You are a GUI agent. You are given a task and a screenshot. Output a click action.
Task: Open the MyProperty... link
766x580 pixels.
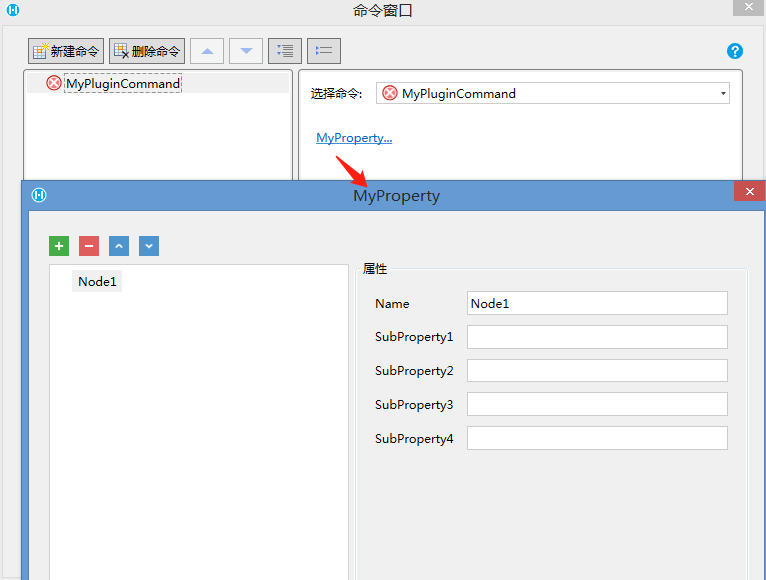354,138
